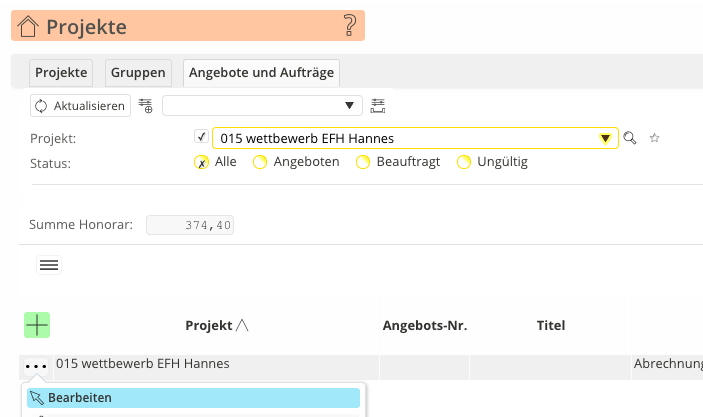This screenshot has height=417, width=703.
Task: Click the magnifier search icon beside project field
Action: pos(630,139)
